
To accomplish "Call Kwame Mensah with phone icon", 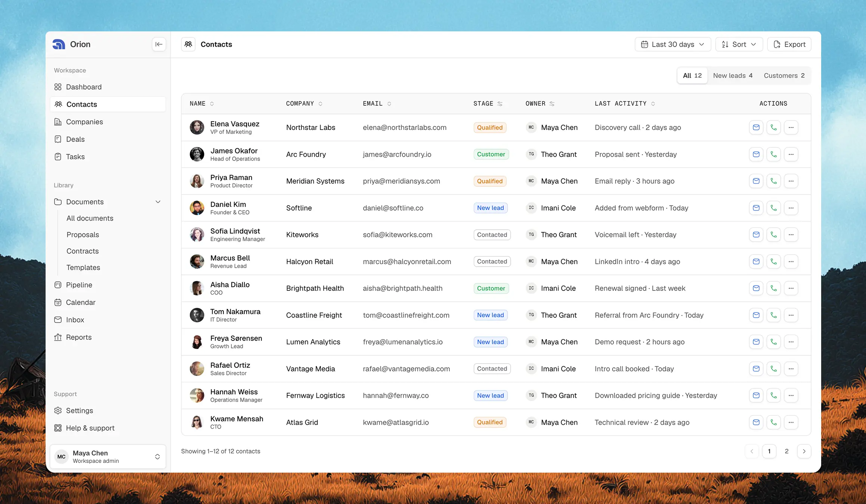I will 774,422.
